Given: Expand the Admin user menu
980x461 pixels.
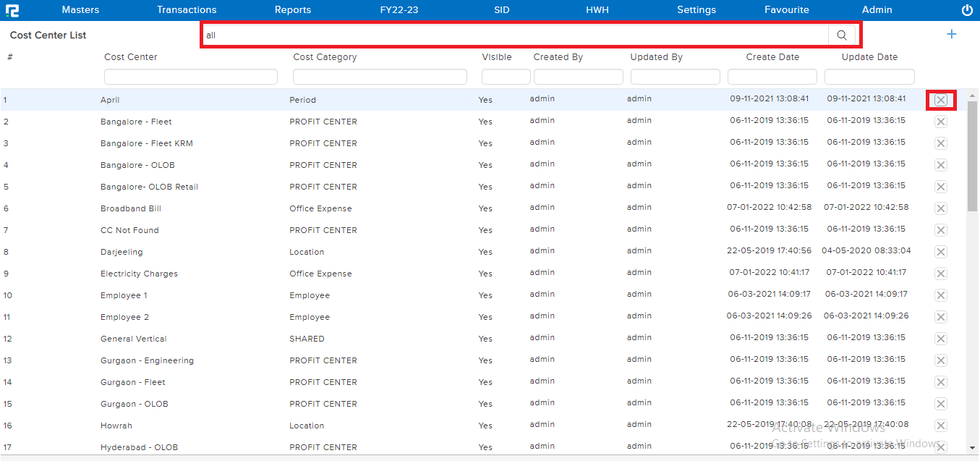Looking at the screenshot, I should click(x=877, y=10).
